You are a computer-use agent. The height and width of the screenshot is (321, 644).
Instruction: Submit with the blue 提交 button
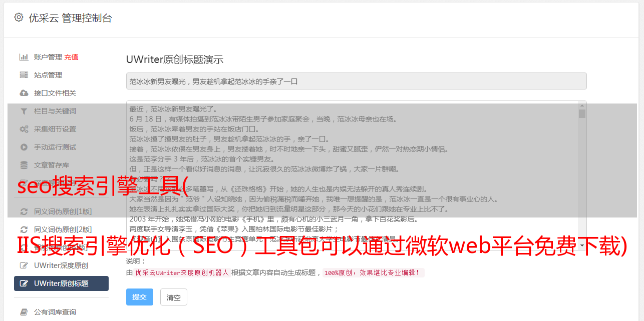[x=139, y=297]
